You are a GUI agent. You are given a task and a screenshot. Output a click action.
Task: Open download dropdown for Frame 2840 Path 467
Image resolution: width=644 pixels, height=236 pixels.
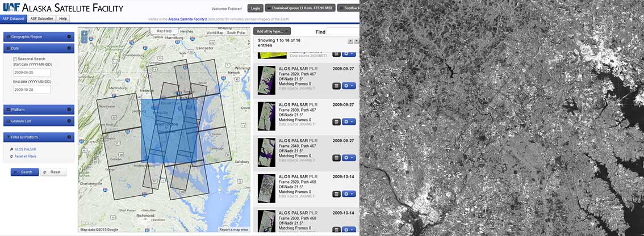(x=349, y=158)
